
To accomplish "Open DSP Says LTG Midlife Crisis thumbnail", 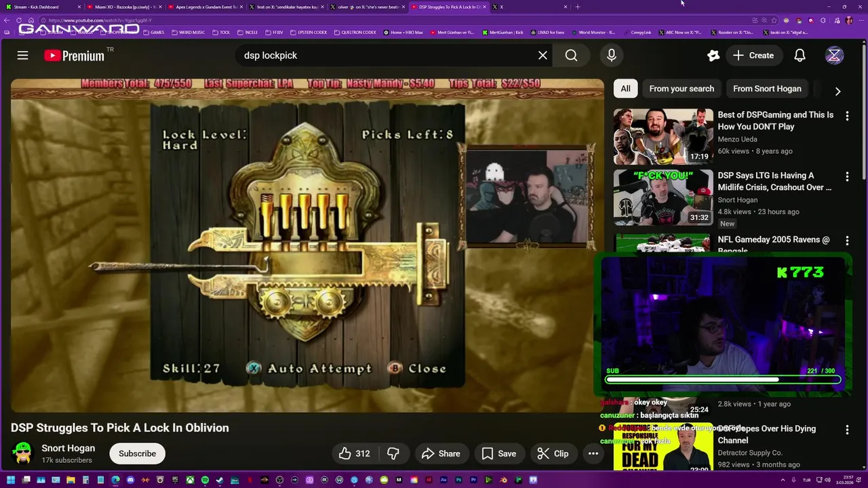I will click(663, 197).
